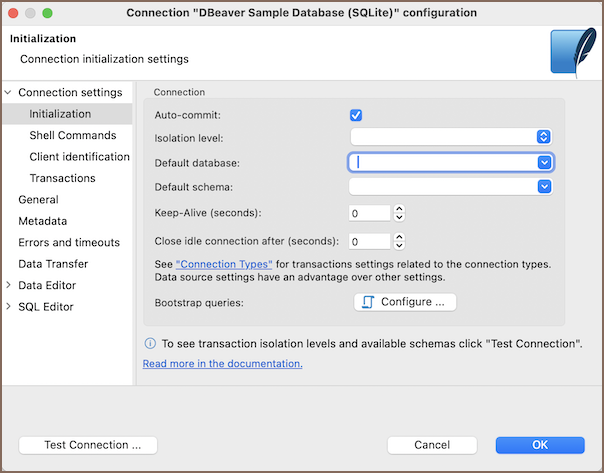Follow the Read more in documentation link
The image size is (604, 473).
(x=222, y=364)
